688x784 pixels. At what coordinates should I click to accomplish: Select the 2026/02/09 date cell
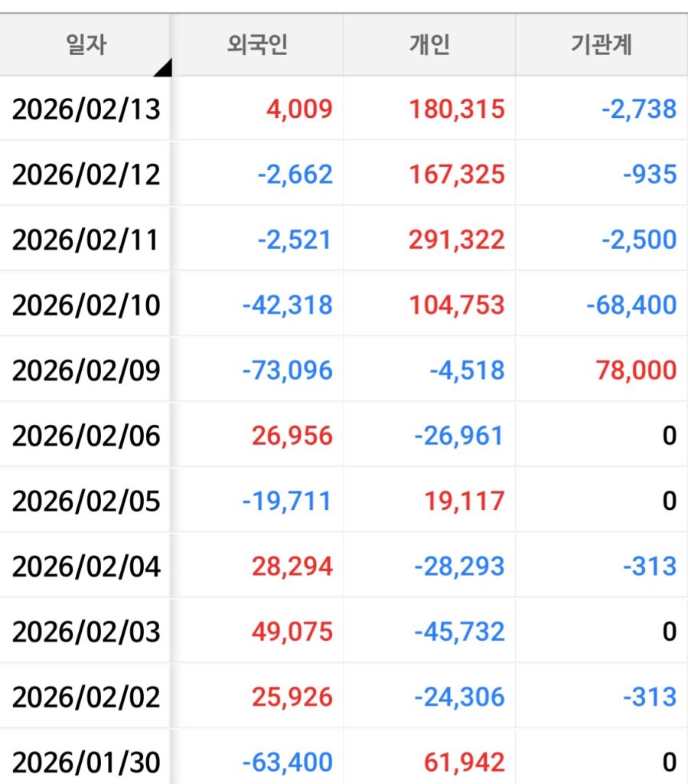pos(86,371)
